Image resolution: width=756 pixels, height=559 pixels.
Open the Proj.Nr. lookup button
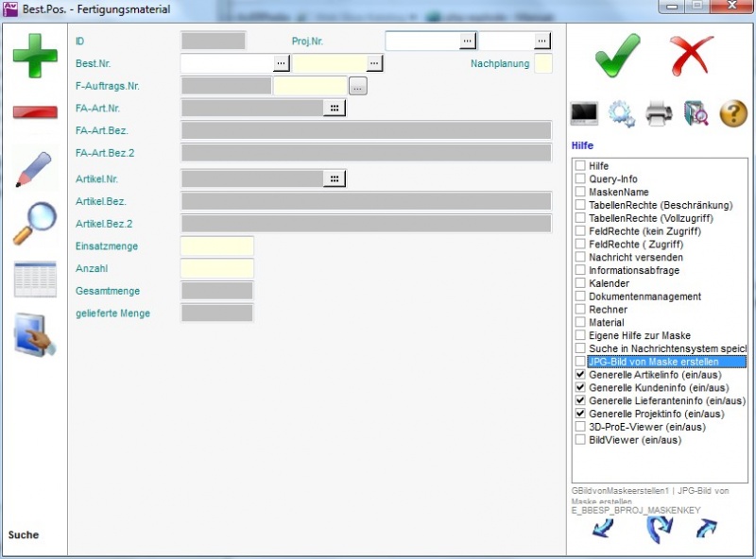click(x=467, y=41)
